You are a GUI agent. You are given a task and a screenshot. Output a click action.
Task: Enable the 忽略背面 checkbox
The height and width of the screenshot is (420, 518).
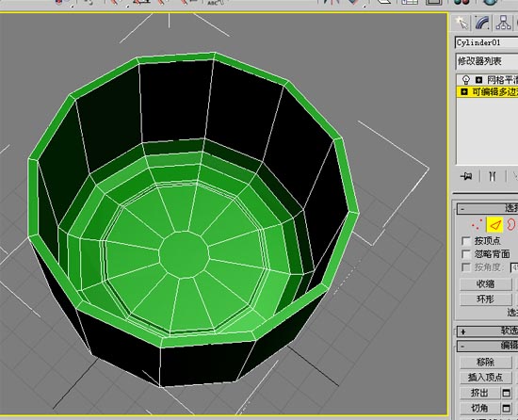coord(466,254)
